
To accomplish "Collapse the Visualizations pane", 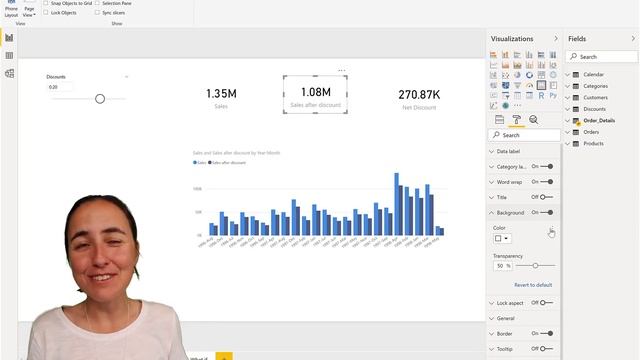I will point(556,38).
